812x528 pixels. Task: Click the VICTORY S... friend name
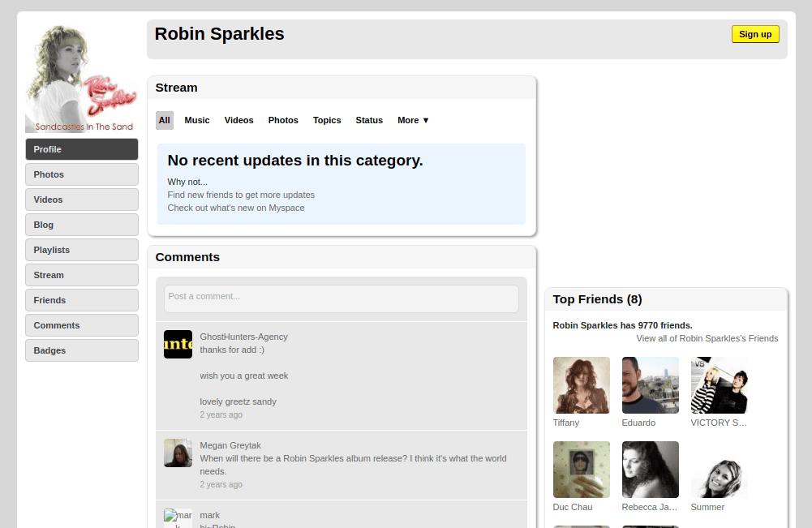[x=718, y=423]
